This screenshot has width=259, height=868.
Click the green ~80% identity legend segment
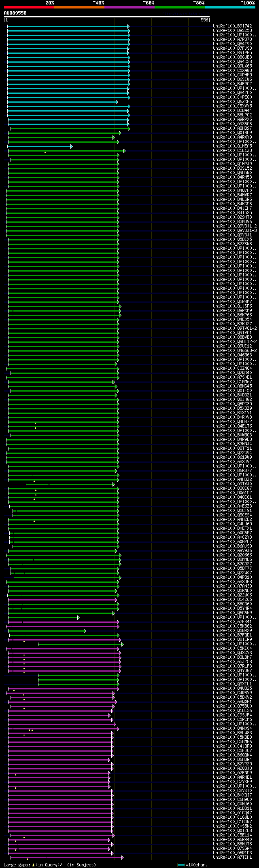coord(179,7)
